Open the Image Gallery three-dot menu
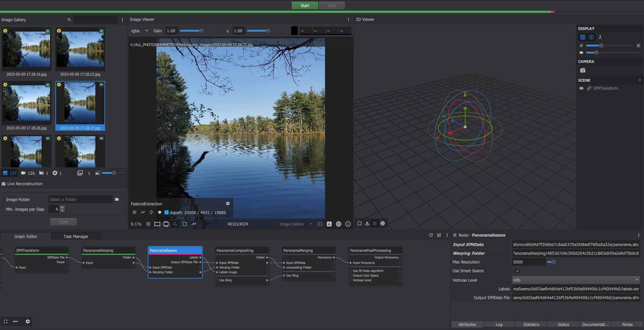This screenshot has width=644, height=330. [x=122, y=20]
